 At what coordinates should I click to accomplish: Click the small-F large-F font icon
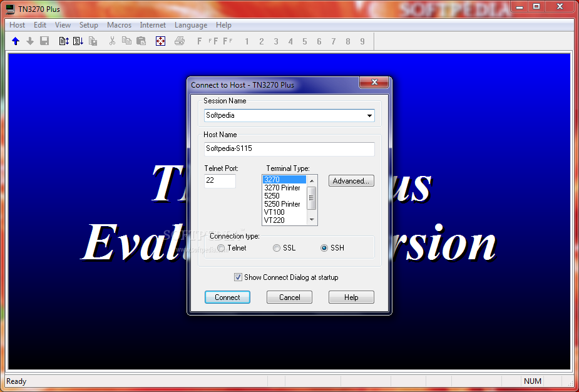pos(213,41)
